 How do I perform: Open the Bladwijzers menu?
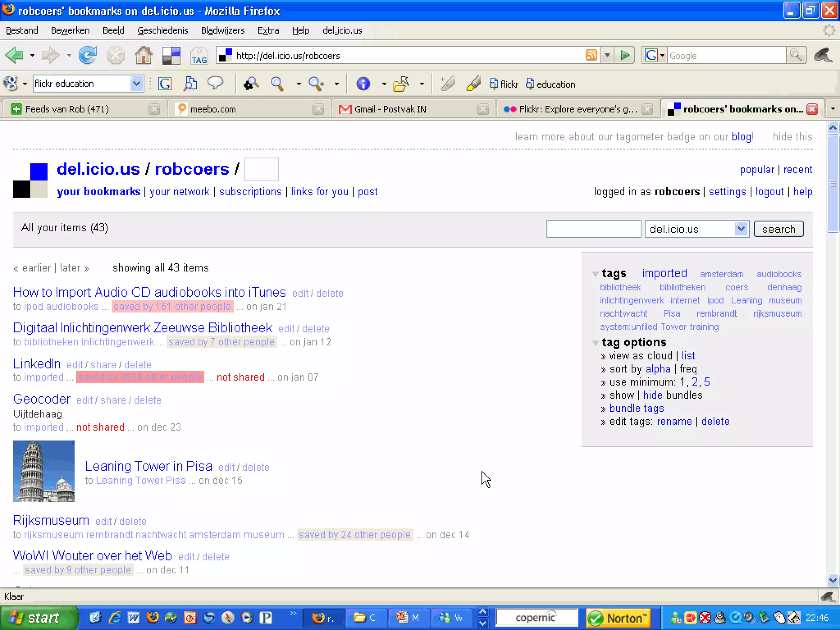222,30
